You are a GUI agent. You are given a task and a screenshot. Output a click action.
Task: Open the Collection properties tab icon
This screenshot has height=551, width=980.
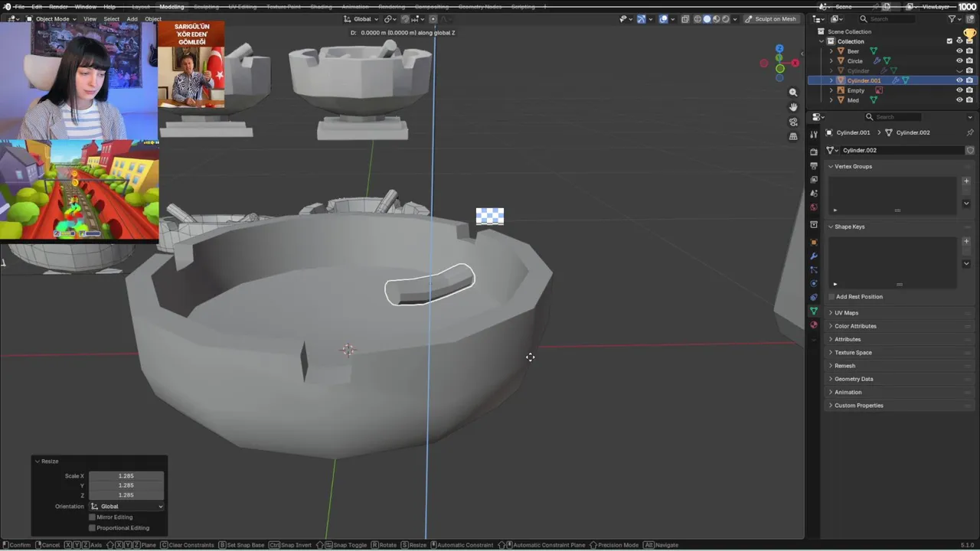tap(814, 224)
